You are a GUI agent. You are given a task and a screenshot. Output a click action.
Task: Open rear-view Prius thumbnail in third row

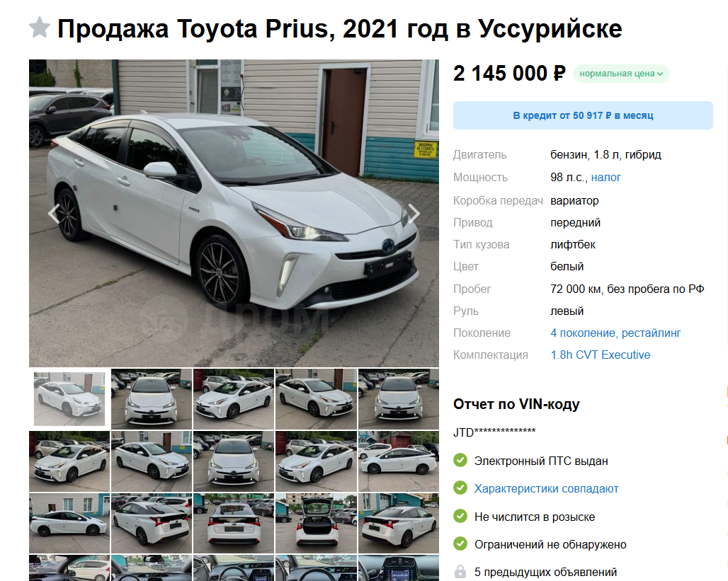click(x=234, y=523)
